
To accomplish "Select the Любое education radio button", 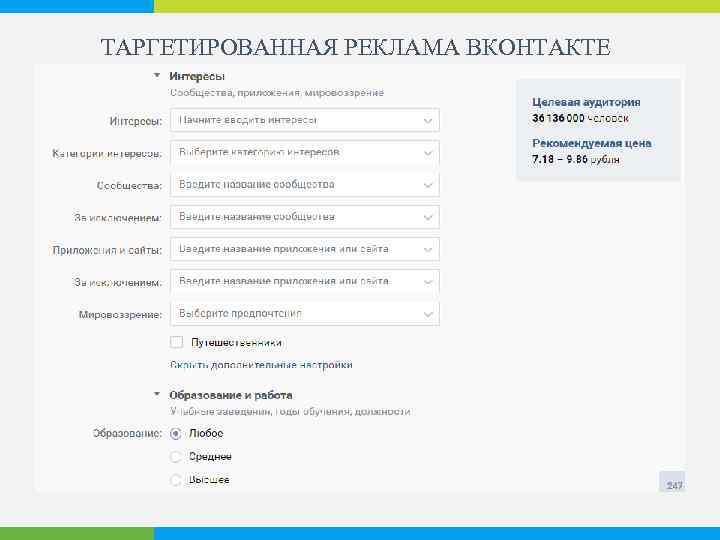I will coord(175,433).
